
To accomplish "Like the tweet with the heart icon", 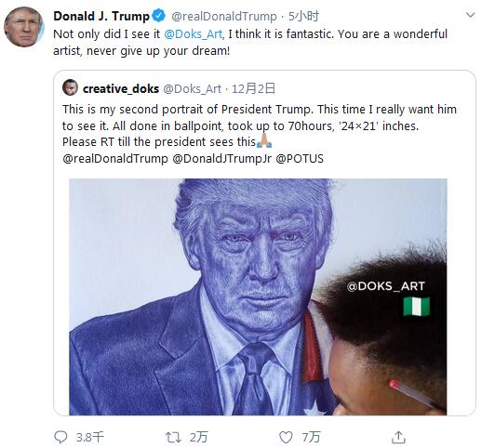I will tap(286, 437).
